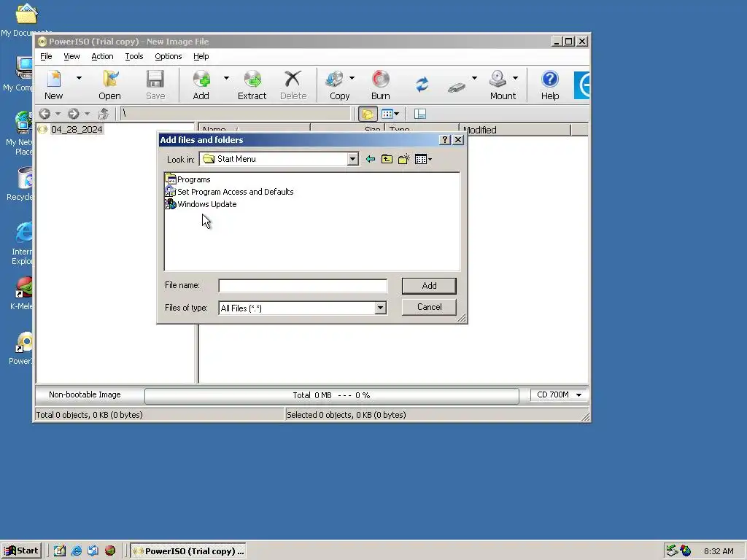Click the dialog's question mark help button
The image size is (747, 560).
[444, 139]
